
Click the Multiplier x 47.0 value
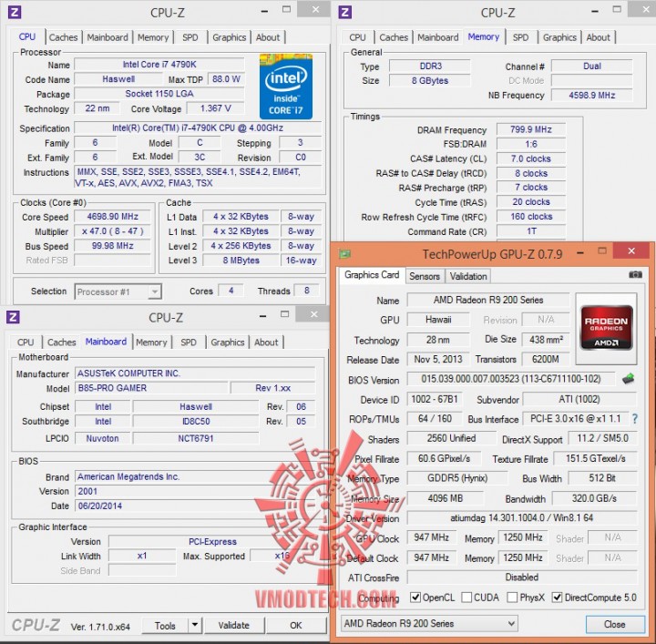[x=113, y=231]
